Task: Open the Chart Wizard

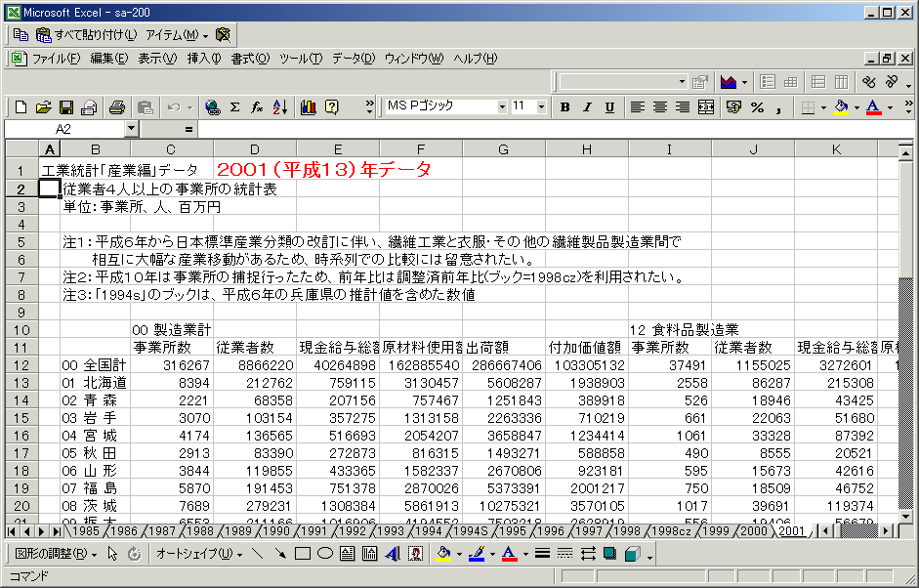Action: [x=309, y=107]
